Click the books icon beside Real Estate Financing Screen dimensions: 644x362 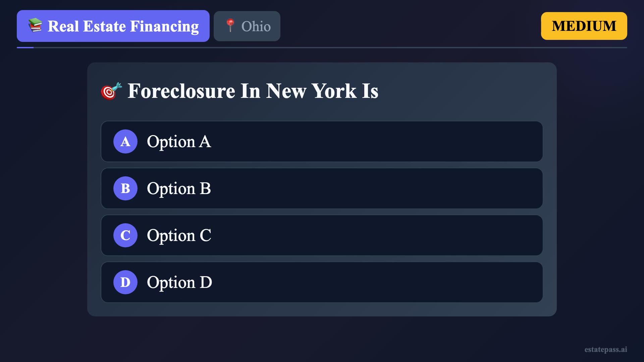tap(35, 26)
